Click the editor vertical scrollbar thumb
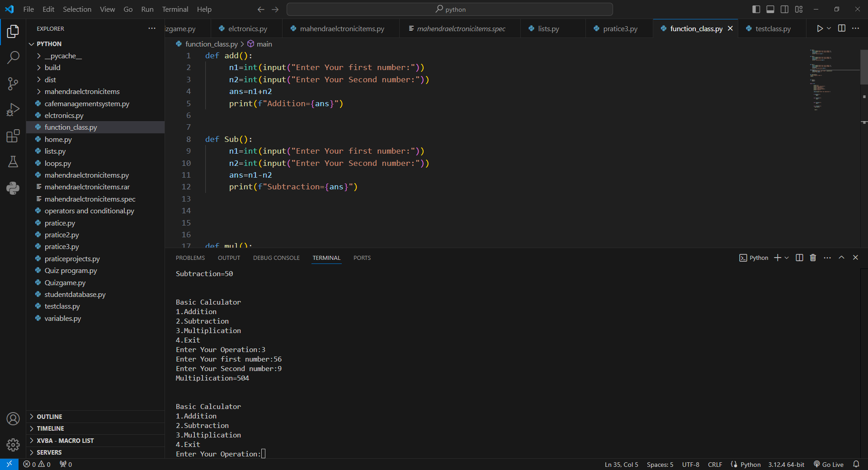 [864, 67]
